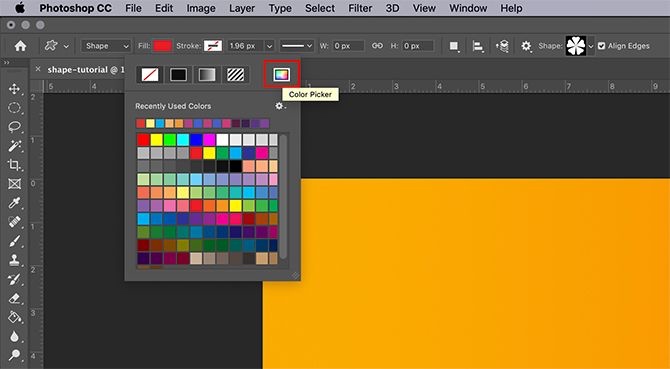Open the tool preset picker chevron
This screenshot has height=369, width=670.
coord(66,46)
